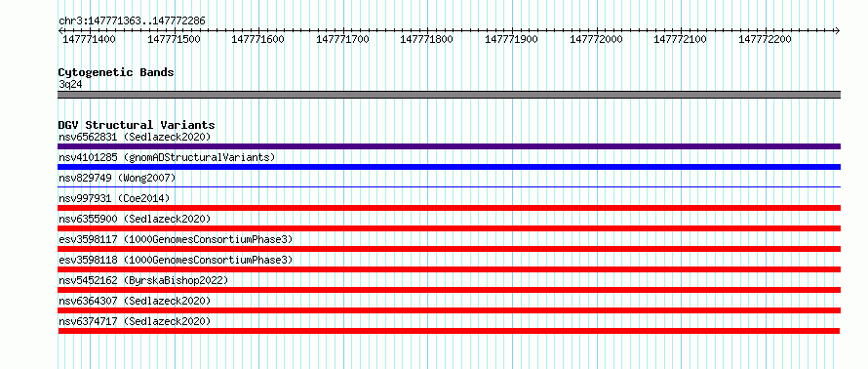
Task: Click the left arrowhead of the ruler
Action: (x=60, y=30)
